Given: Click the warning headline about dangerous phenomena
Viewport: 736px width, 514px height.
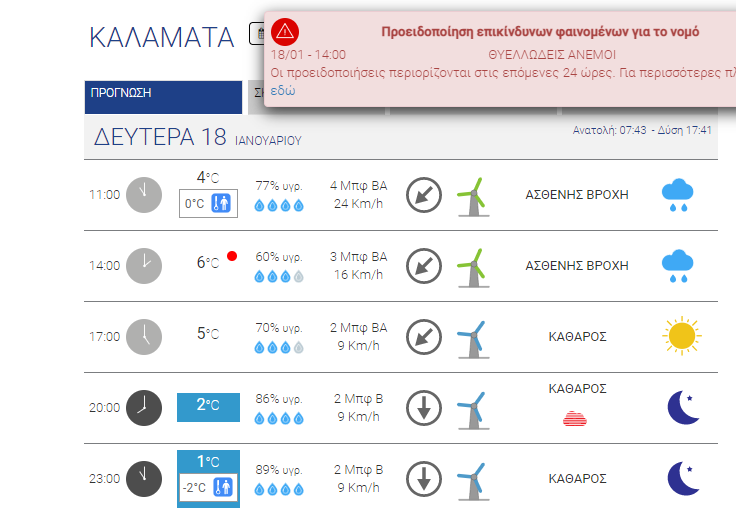Looking at the screenshot, I should (x=540, y=32).
